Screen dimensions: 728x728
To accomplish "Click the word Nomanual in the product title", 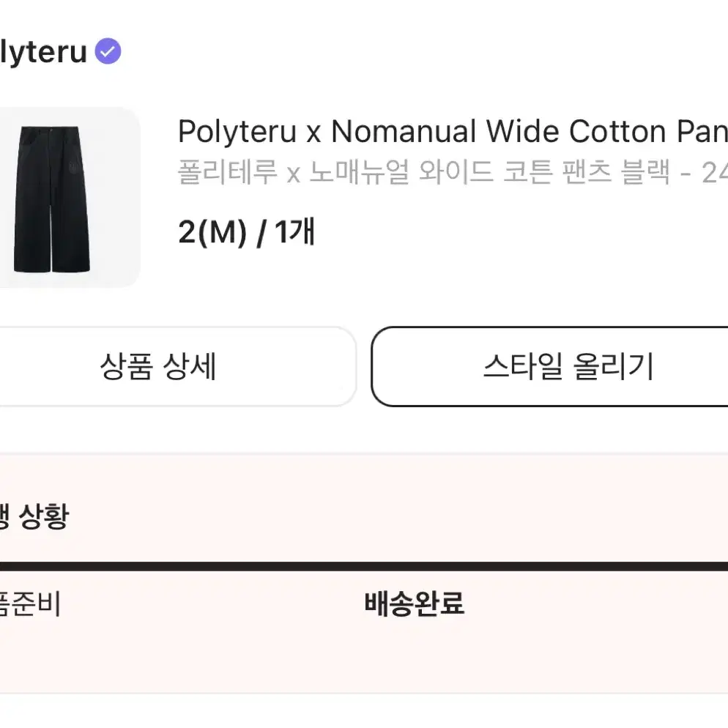I will (x=404, y=131).
